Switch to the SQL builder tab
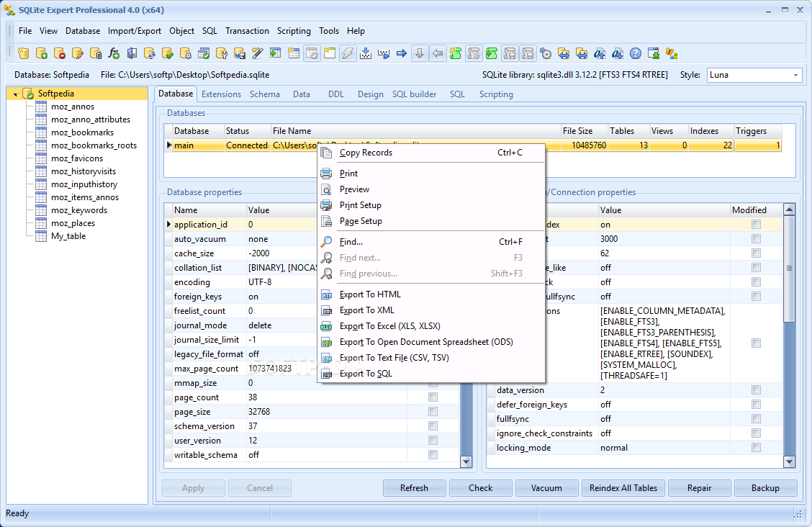 tap(415, 94)
